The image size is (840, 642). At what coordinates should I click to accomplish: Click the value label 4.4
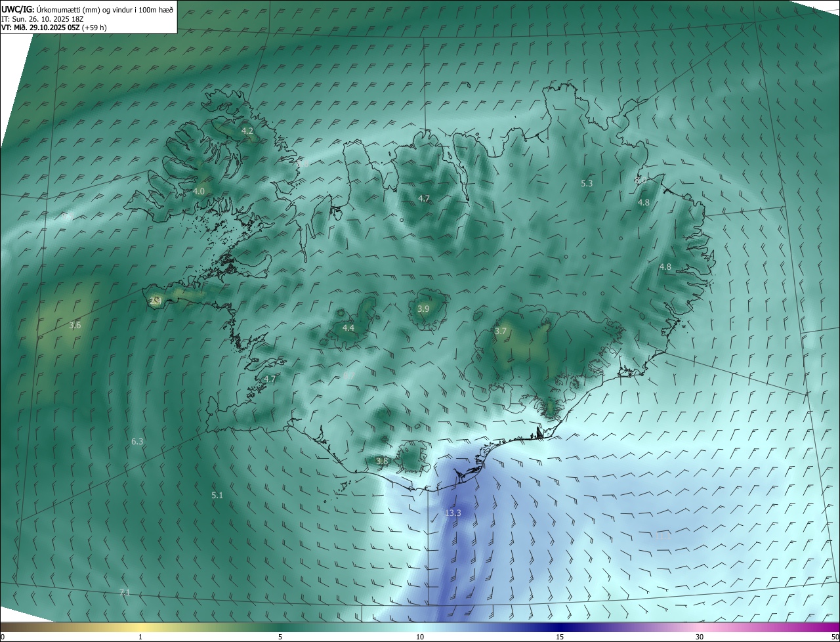coord(348,328)
